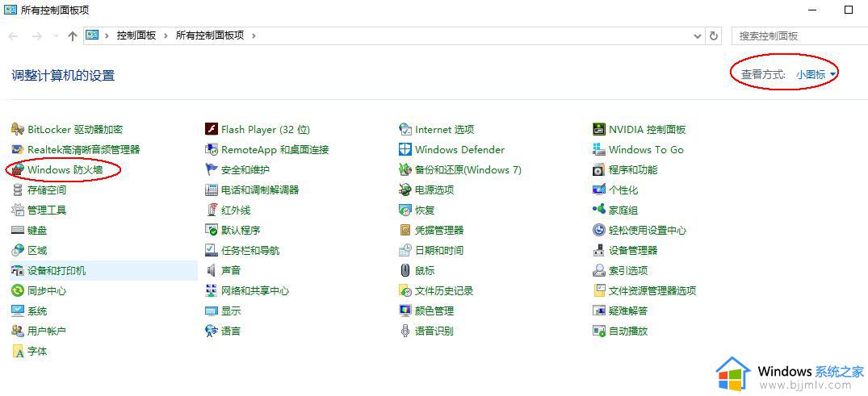Click the 系统 monitor icon
The height and width of the screenshot is (396, 868).
pyautogui.click(x=18, y=311)
